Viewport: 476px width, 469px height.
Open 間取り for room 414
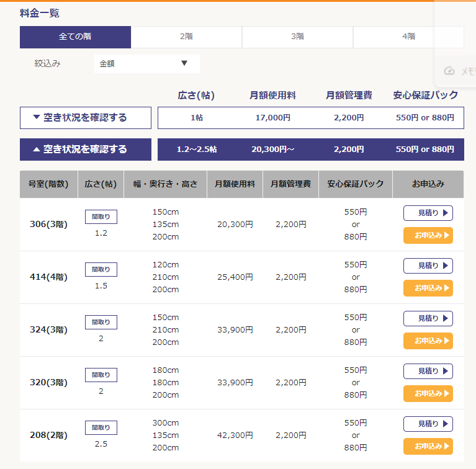click(x=101, y=269)
